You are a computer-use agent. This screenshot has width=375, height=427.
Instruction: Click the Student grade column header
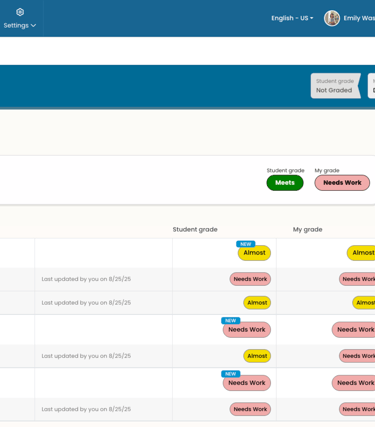195,229
